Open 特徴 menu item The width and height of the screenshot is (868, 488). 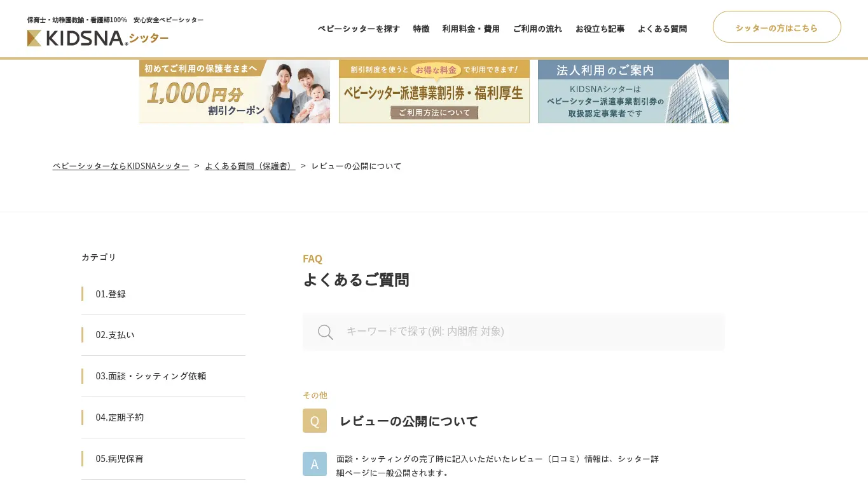[422, 29]
